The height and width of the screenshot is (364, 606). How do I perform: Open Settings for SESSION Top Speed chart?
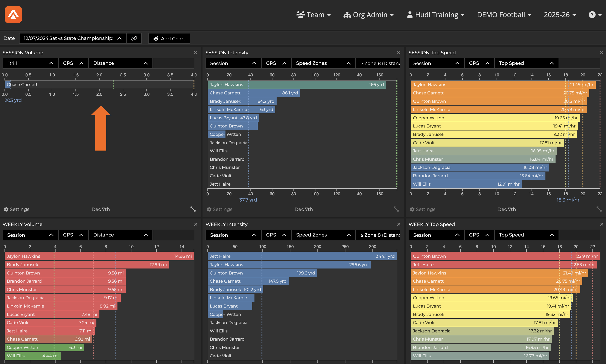click(x=422, y=209)
